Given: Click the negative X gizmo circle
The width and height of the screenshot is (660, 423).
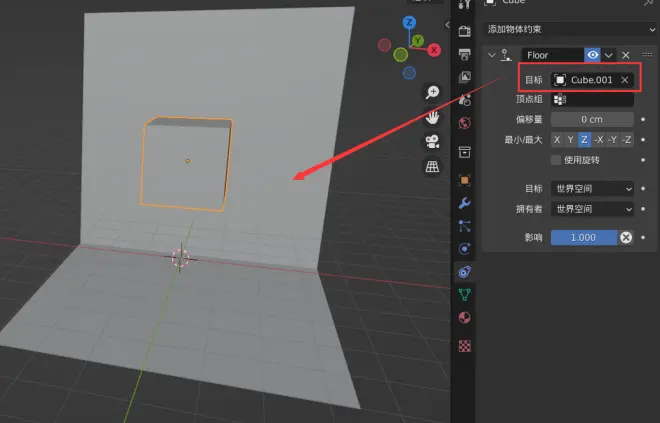Looking at the screenshot, I should 384,45.
